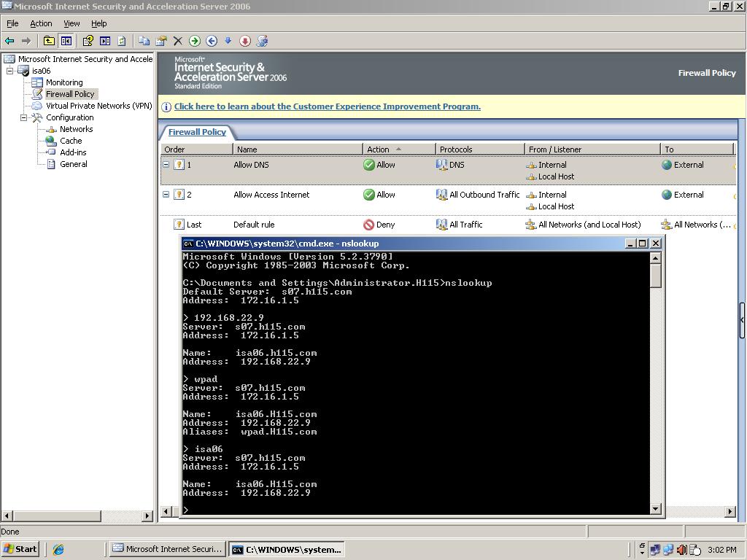The image size is (747, 560).
Task: Open the Customer Experience Improvement Program link
Action: 327,106
